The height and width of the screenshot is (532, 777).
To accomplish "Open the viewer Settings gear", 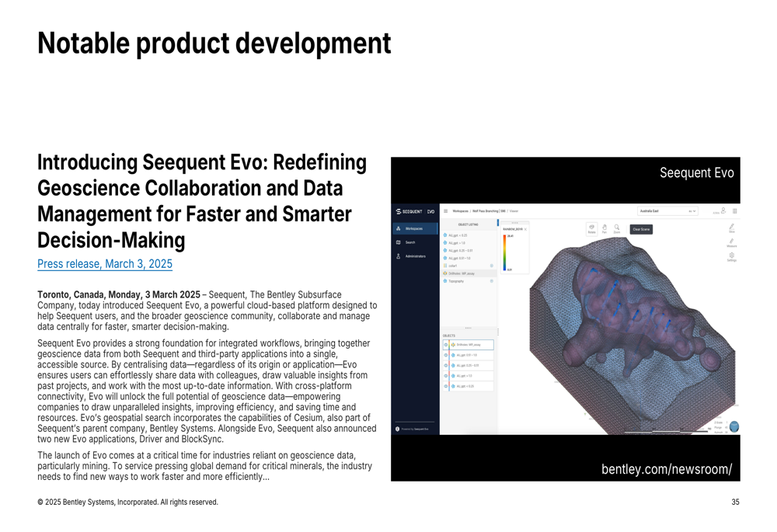I will tap(732, 256).
